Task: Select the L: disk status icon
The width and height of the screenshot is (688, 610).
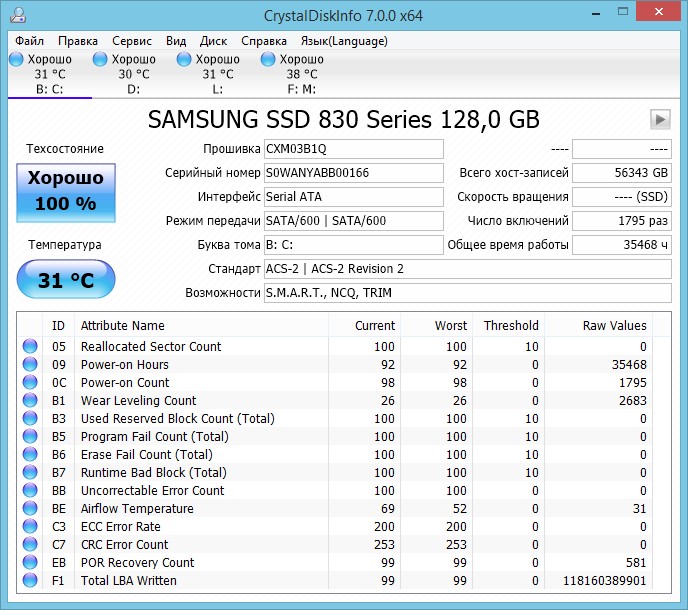Action: pos(184,59)
